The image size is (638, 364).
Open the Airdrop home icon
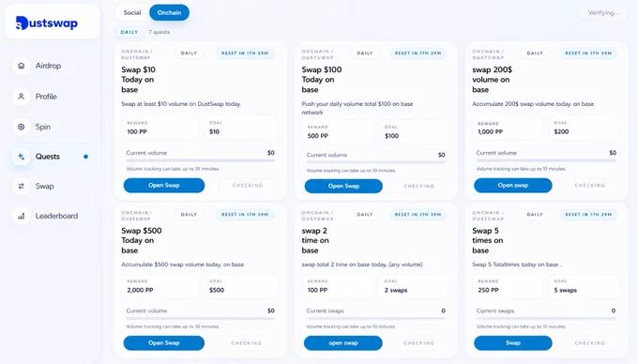point(22,66)
